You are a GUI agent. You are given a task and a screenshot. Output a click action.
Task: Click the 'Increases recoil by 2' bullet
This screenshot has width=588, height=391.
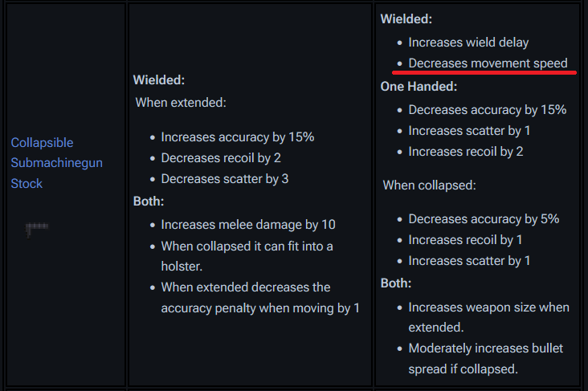click(x=465, y=151)
